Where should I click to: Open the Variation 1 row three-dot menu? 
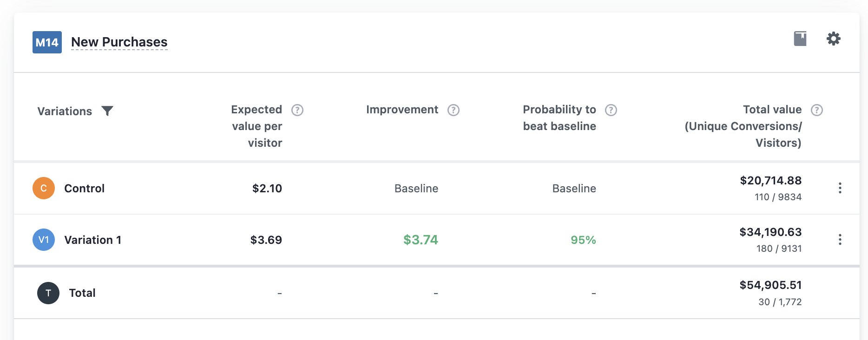click(x=840, y=240)
